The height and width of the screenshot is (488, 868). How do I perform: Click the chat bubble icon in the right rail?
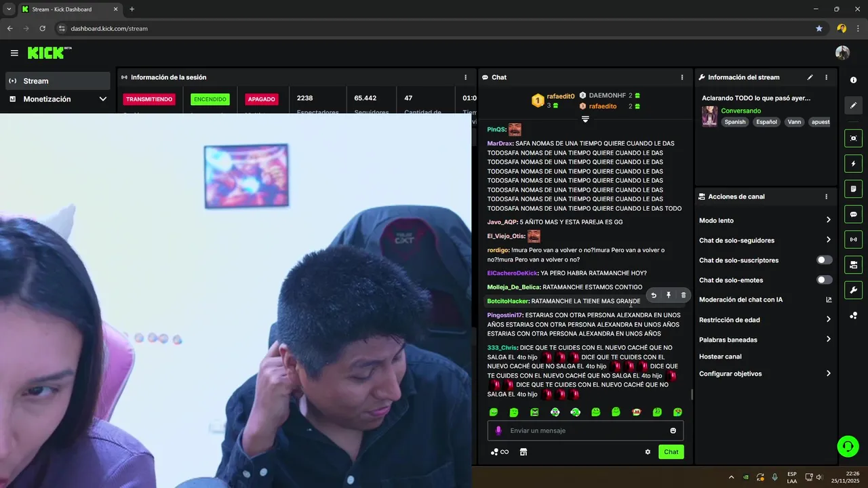(x=853, y=214)
